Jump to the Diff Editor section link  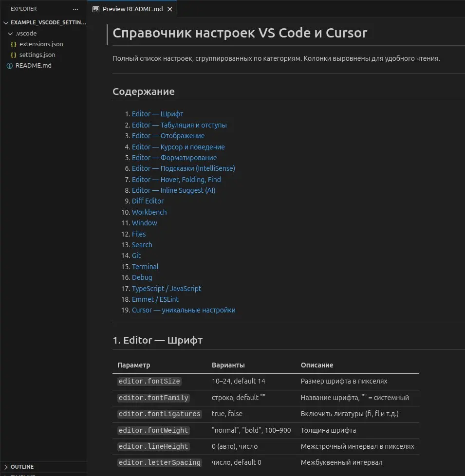click(x=148, y=201)
